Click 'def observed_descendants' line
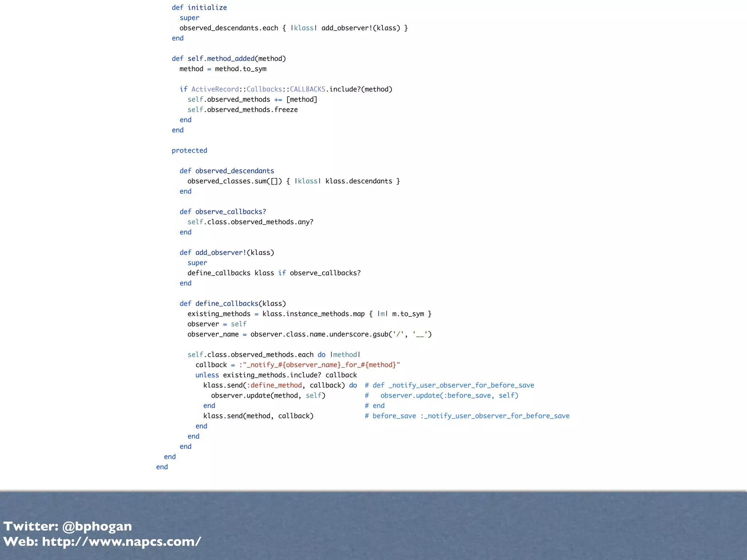 coord(227,171)
